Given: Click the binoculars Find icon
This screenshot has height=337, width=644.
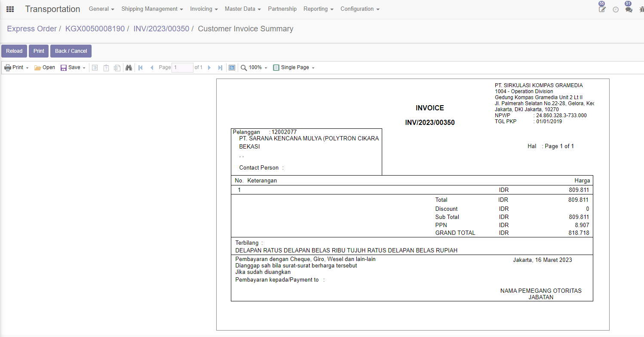Looking at the screenshot, I should pyautogui.click(x=129, y=67).
